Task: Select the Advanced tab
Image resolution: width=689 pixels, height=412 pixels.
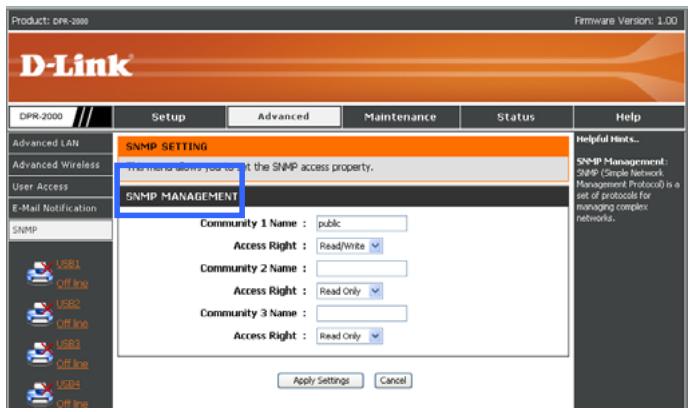Action: (284, 117)
